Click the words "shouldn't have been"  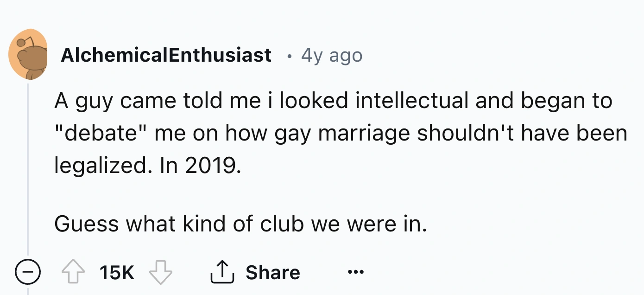click(x=522, y=134)
